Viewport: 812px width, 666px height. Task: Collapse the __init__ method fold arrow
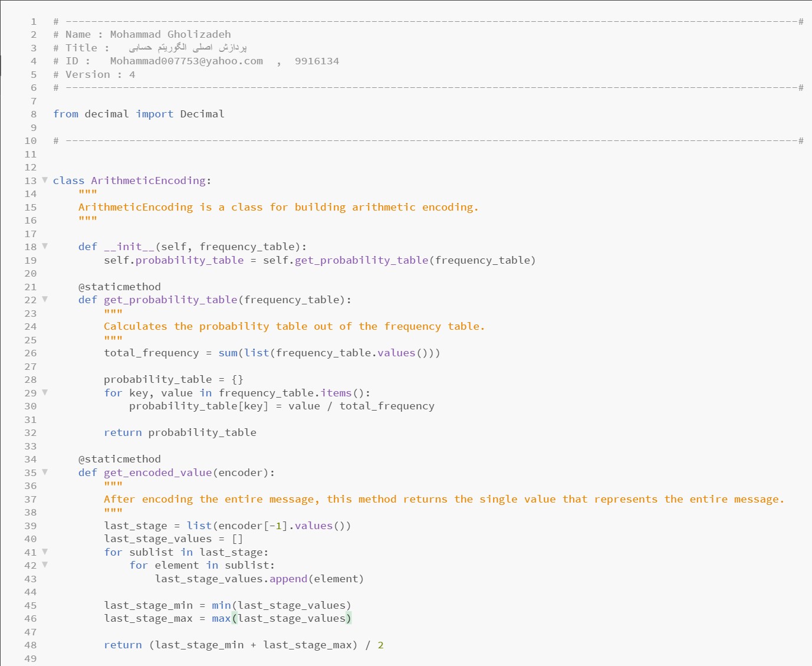click(x=45, y=246)
